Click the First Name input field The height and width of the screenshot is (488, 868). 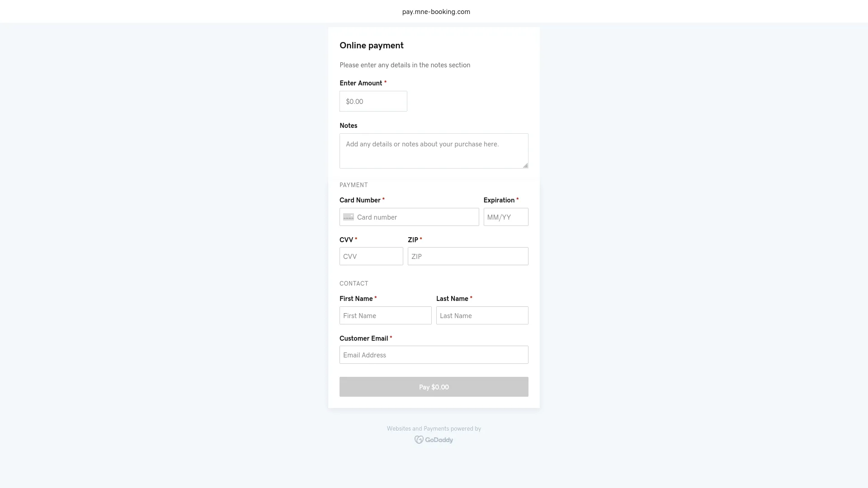(x=385, y=316)
